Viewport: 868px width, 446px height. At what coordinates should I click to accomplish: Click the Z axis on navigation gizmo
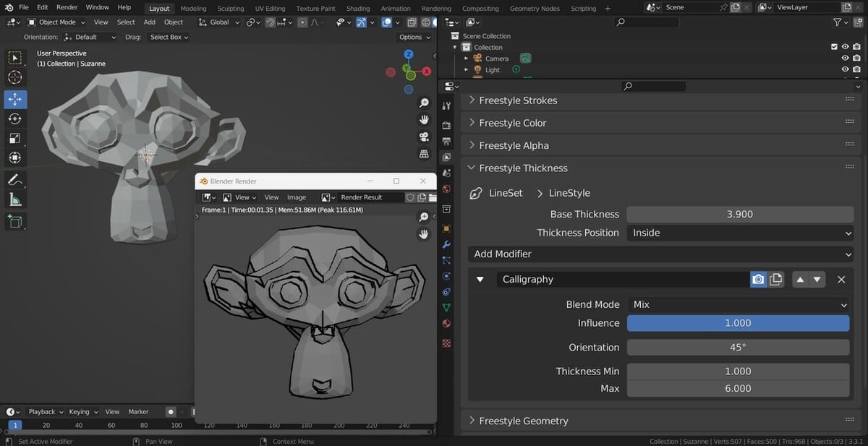[x=409, y=54]
